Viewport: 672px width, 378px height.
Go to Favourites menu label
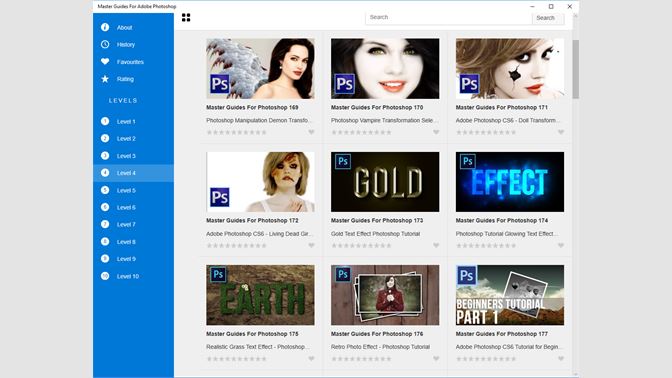click(130, 62)
